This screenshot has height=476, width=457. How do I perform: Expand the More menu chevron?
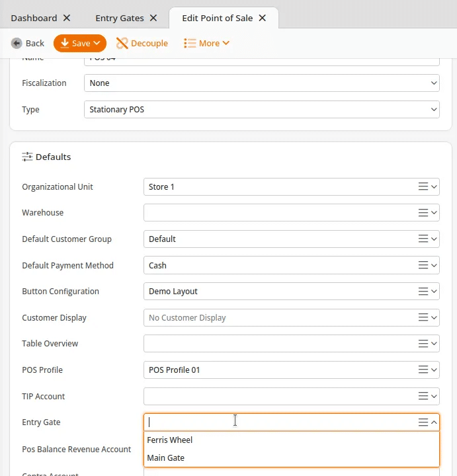[x=226, y=43]
